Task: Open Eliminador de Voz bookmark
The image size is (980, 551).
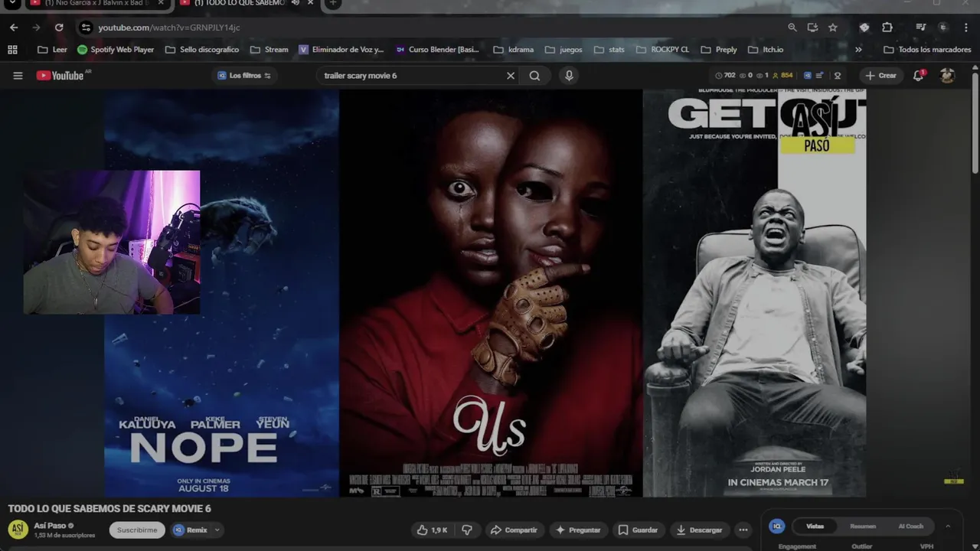Action: coord(341,50)
